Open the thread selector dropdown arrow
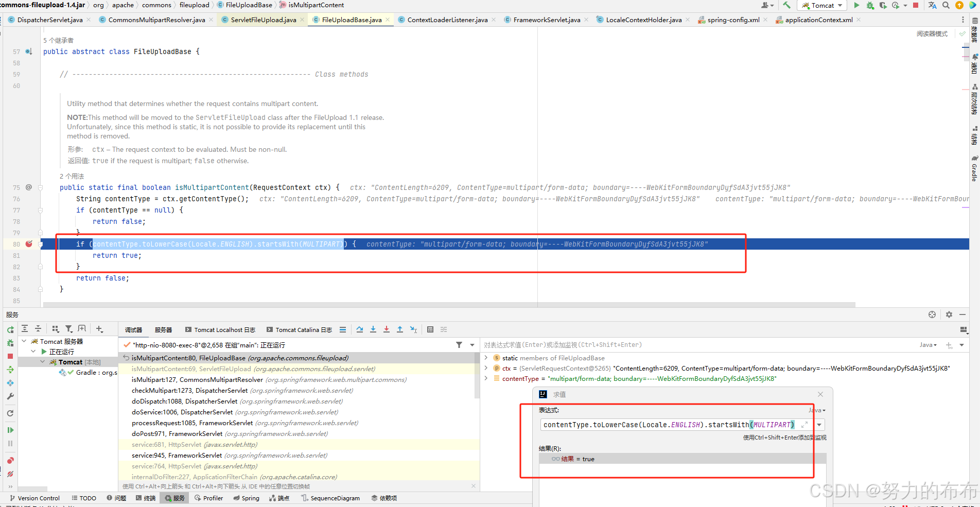980x507 pixels. pyautogui.click(x=472, y=345)
